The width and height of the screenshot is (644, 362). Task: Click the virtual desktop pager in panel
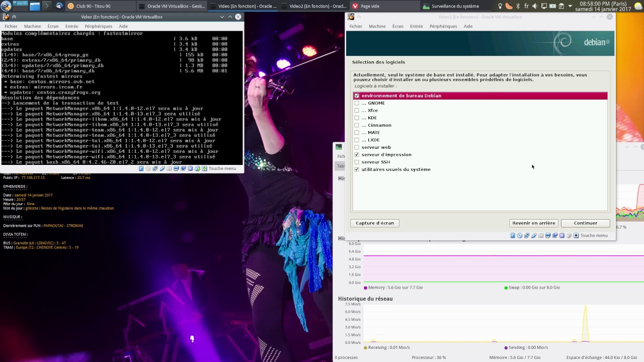tap(20, 6)
